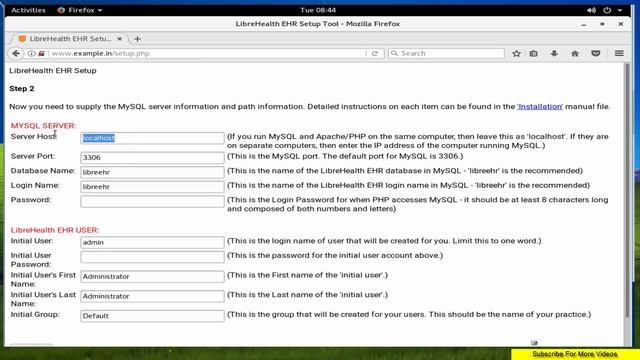Close the Firefox window
This screenshot has width=640, height=360.
click(620, 24)
